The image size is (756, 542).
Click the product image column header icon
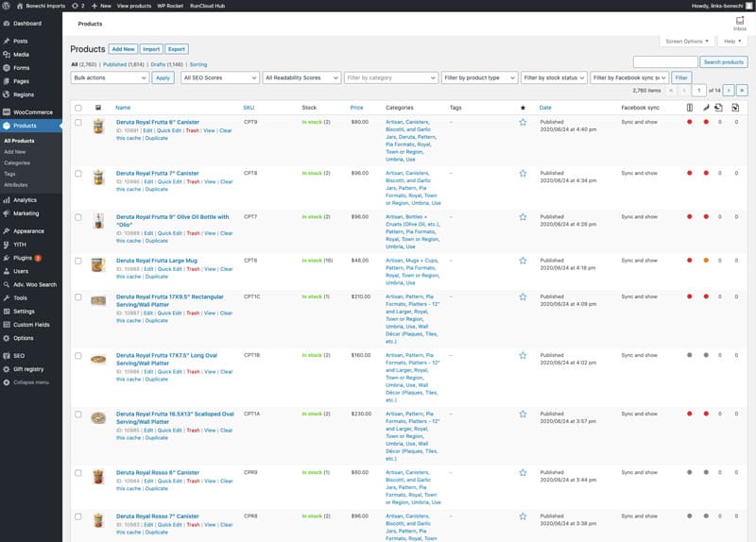point(99,108)
